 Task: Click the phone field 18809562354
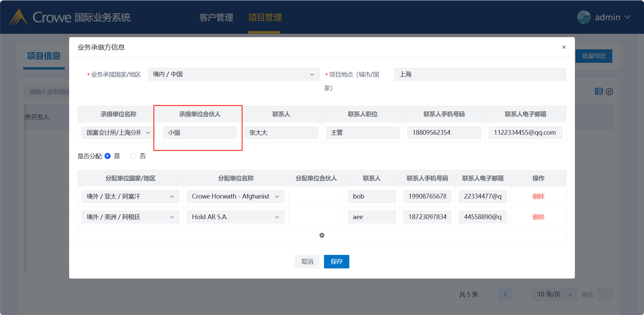(x=444, y=133)
